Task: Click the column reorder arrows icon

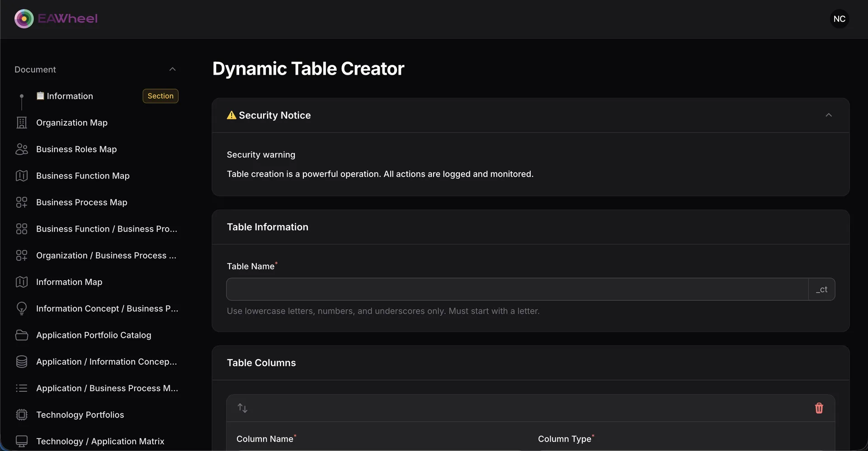Action: [x=242, y=408]
